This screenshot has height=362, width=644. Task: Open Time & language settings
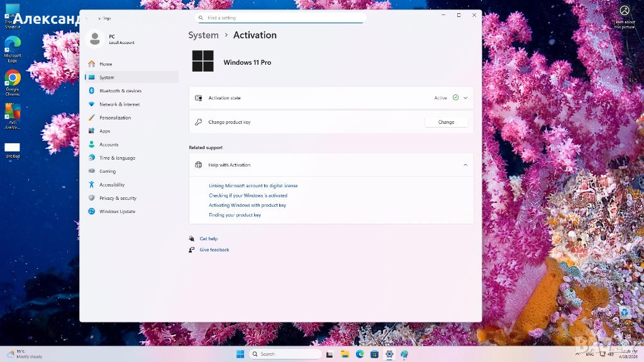(117, 158)
